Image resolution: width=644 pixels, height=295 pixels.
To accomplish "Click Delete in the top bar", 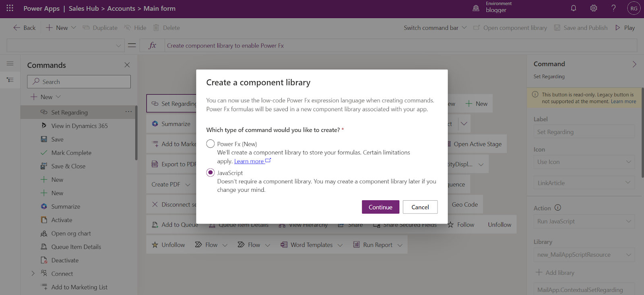I will 167,28.
